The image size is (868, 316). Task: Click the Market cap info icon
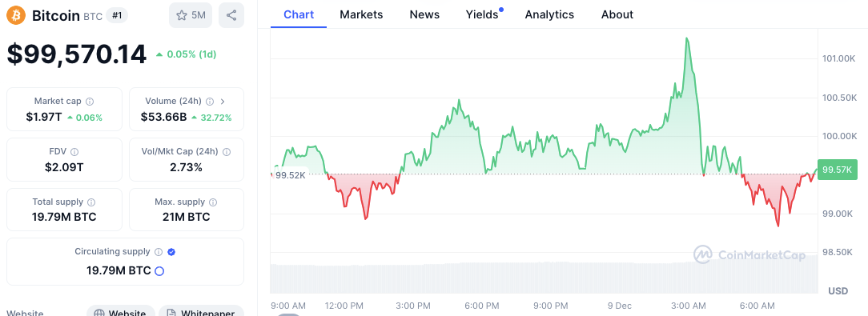(90, 102)
